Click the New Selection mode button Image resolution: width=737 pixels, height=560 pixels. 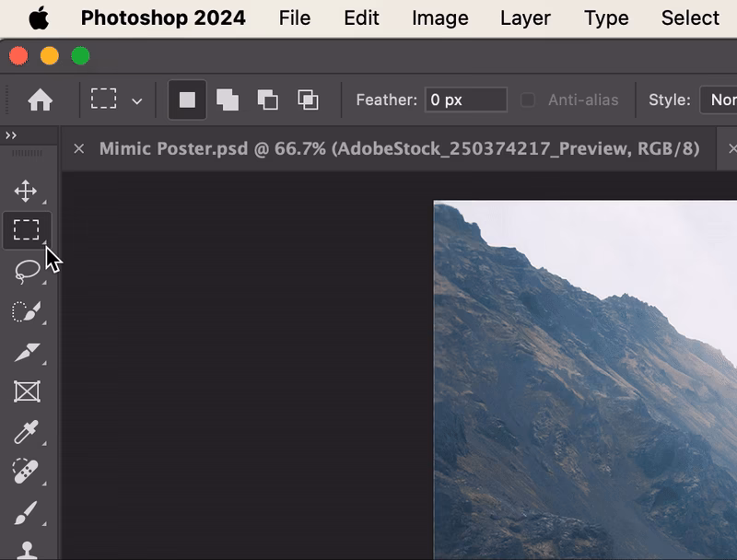click(x=187, y=99)
